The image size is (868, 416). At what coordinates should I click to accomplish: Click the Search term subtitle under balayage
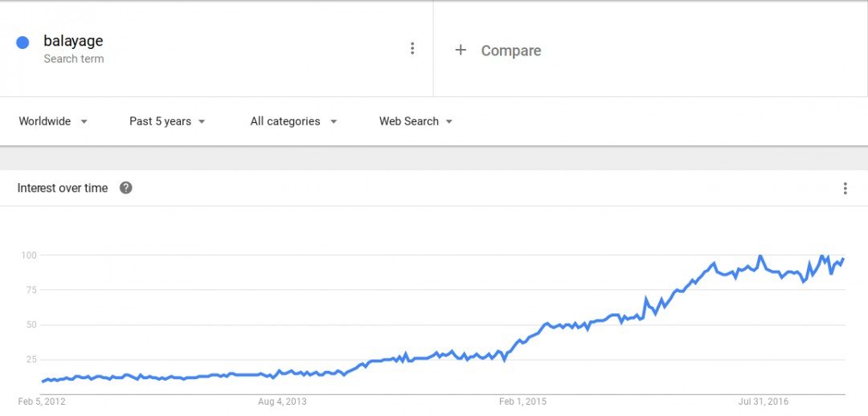click(x=74, y=59)
